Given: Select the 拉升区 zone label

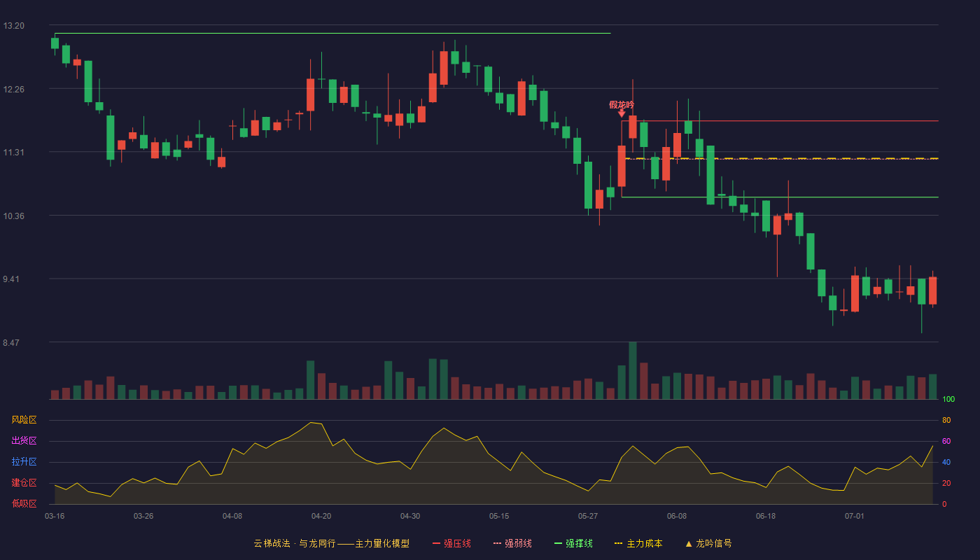Looking at the screenshot, I should (24, 462).
